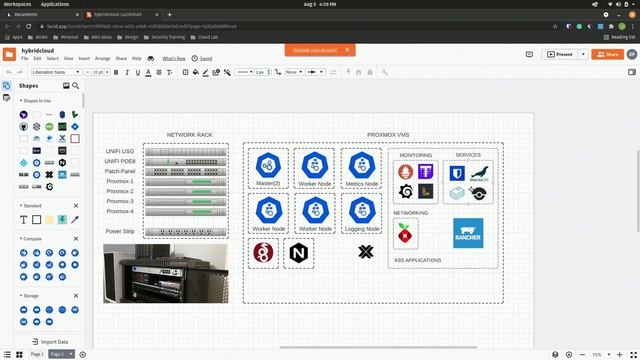Click the undo arrow
This screenshot has width=640, height=360.
[9, 72]
